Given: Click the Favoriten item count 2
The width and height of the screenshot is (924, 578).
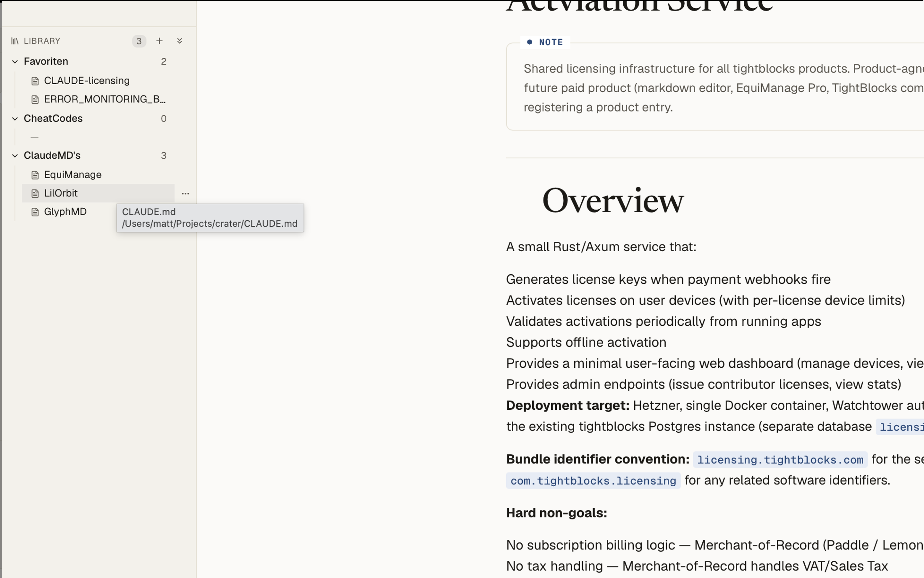Looking at the screenshot, I should click(x=164, y=62).
